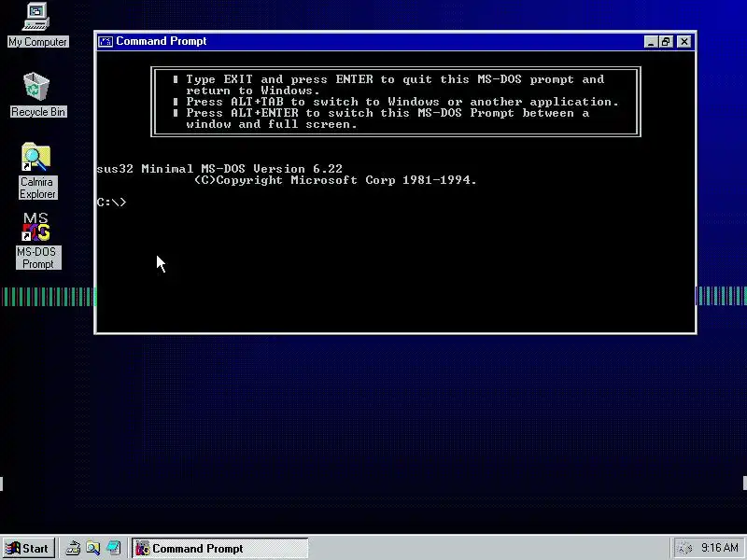Select the Recycle Bin desktop icon
747x560 pixels.
click(37, 94)
